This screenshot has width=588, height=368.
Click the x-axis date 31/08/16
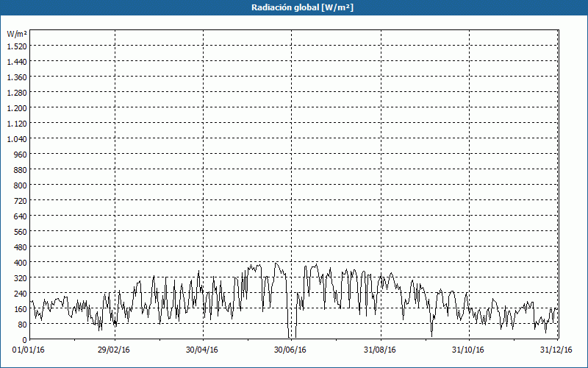tap(379, 350)
